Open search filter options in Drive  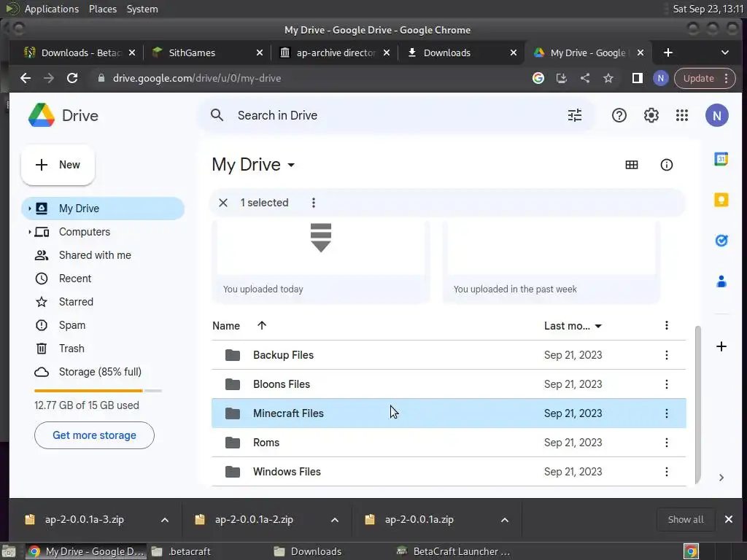click(575, 115)
